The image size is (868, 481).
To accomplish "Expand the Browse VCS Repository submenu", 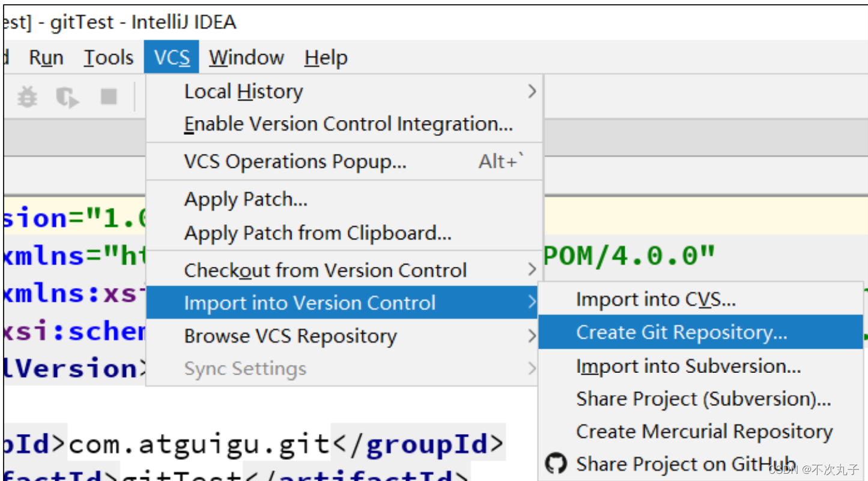I will click(290, 335).
